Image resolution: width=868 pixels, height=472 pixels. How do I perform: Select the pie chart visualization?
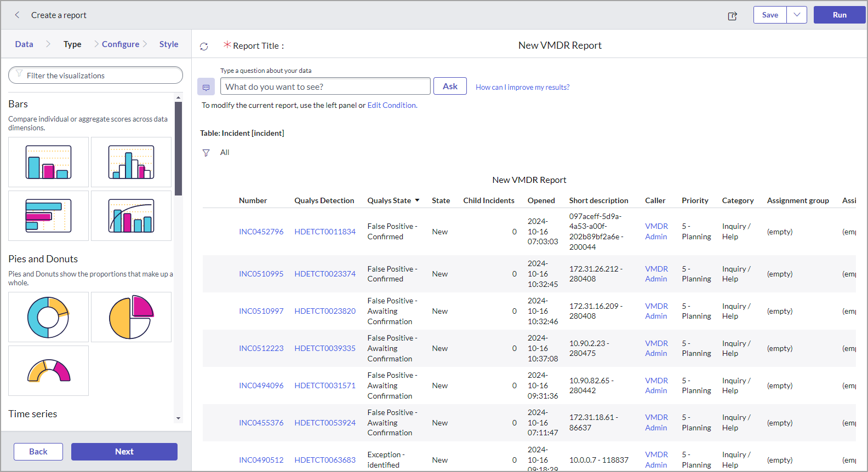click(x=131, y=317)
